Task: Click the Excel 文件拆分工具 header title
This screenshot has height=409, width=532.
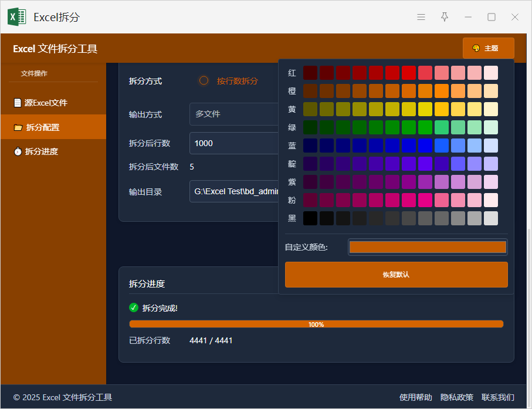Action: click(55, 49)
